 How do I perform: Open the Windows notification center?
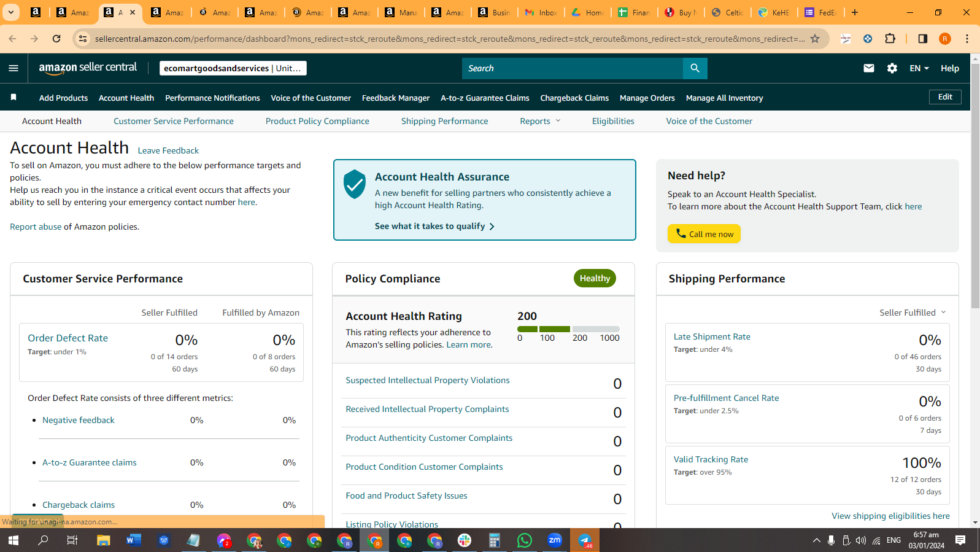tap(960, 540)
